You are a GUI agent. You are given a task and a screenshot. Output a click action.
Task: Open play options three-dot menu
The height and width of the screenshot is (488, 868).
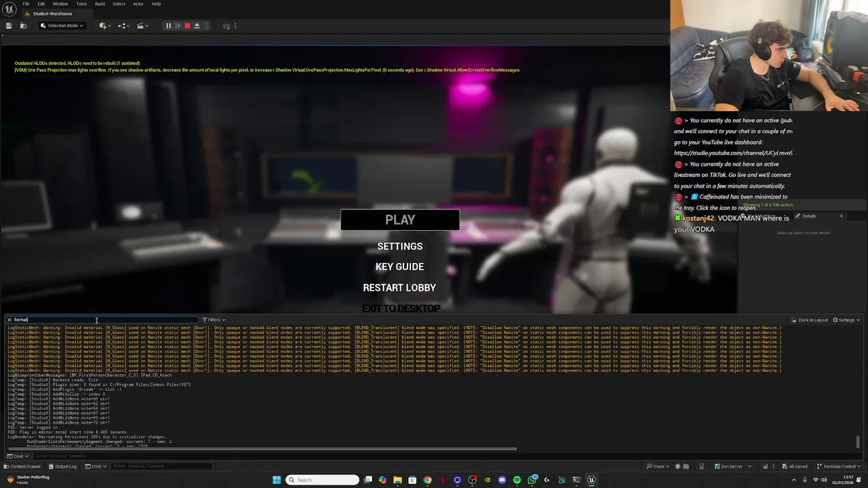[x=207, y=26]
